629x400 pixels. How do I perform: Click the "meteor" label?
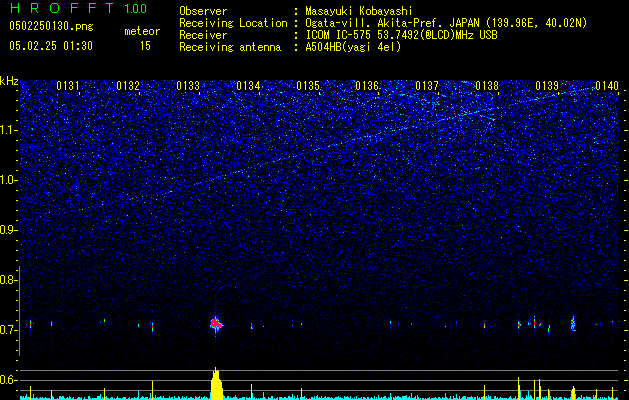[x=142, y=31]
